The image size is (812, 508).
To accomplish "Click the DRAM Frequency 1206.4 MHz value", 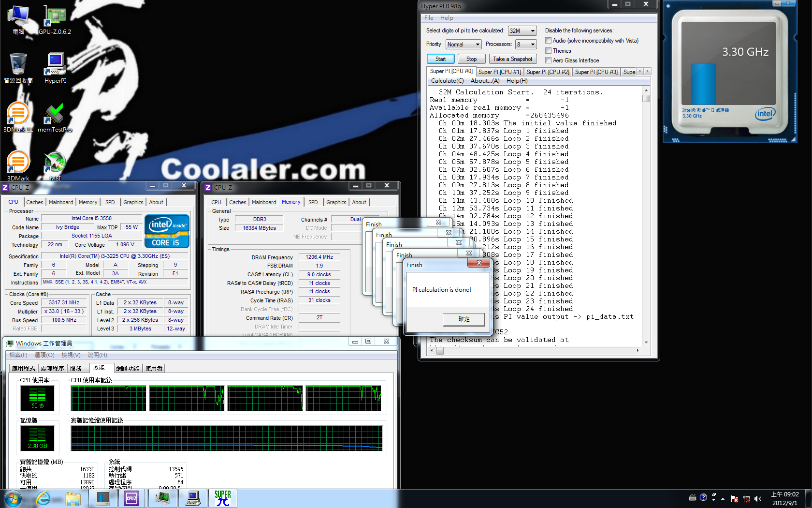I will tap(319, 257).
